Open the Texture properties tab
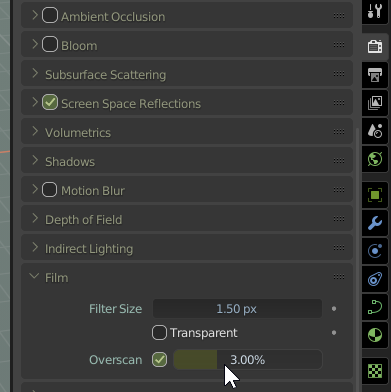Screen dimensions: 391x392 375,371
